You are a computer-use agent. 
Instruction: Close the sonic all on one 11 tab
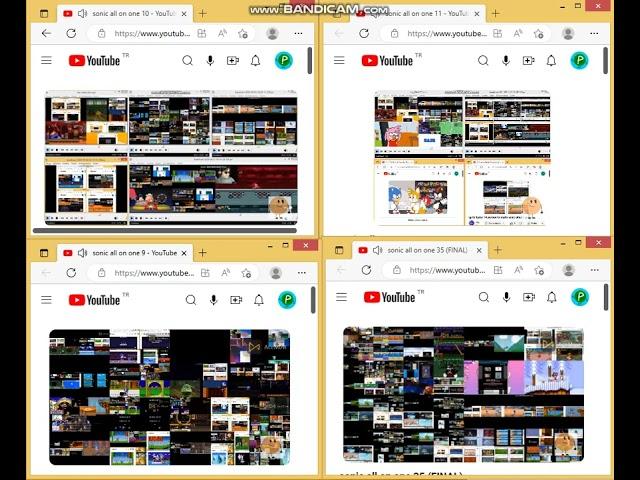477,13
